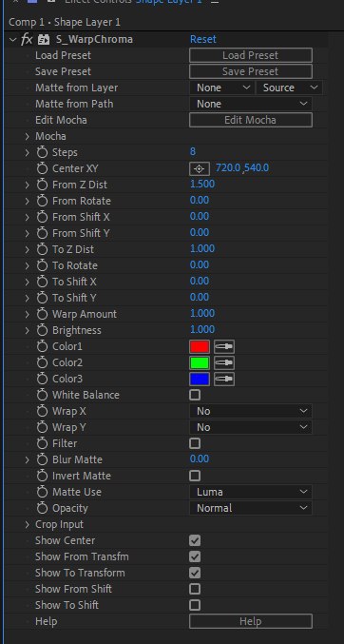Check the Show To Shift checkbox
Viewport: 344px width, 644px height.
(195, 605)
